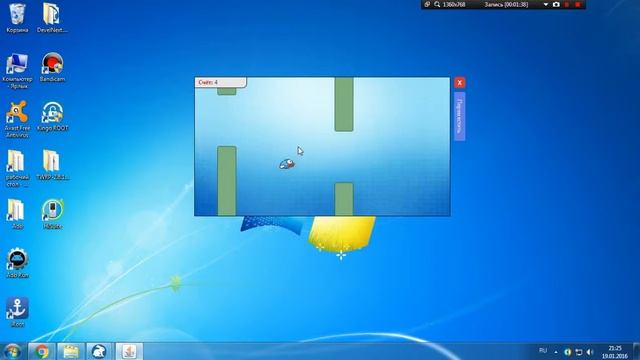Select the Компьютер shortcut on the desktop

[17, 70]
